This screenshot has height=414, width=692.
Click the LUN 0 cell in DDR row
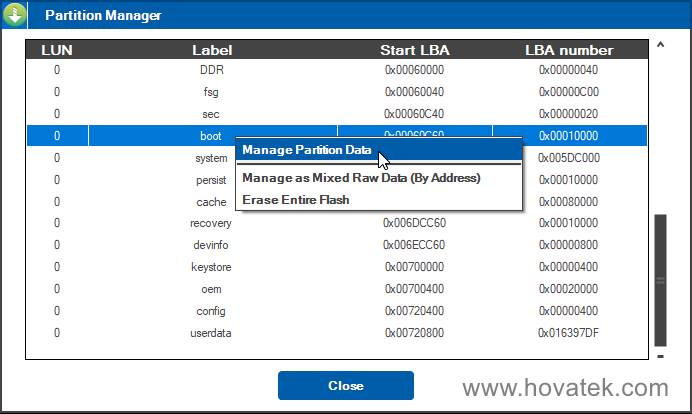click(x=57, y=70)
